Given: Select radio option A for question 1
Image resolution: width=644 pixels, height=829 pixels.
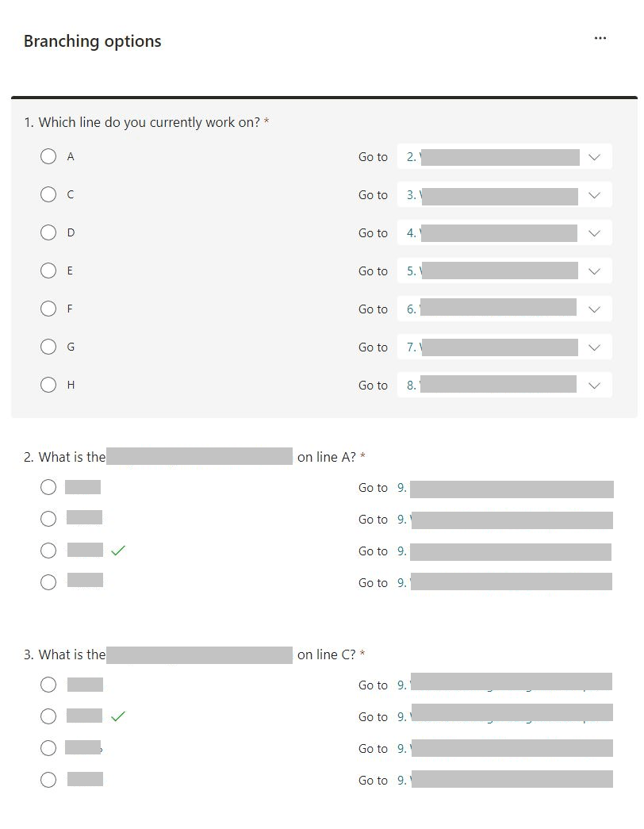Looking at the screenshot, I should click(48, 156).
